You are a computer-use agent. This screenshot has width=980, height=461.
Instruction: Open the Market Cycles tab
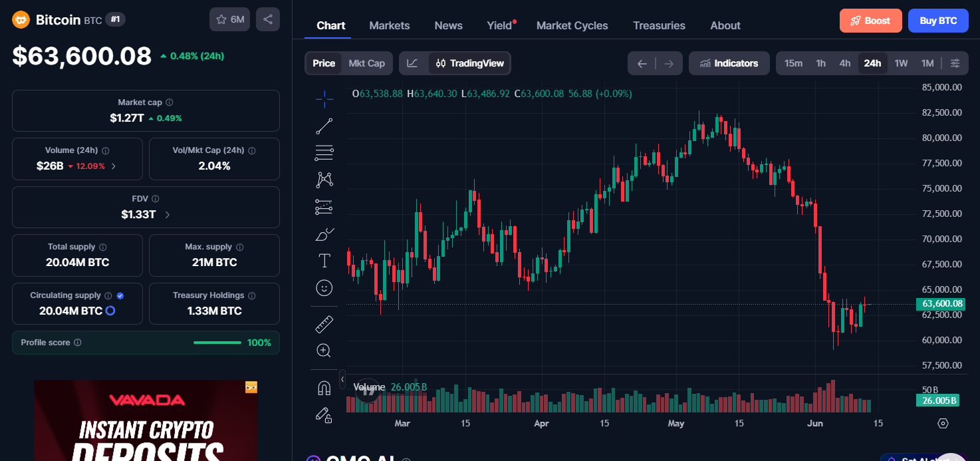[572, 25]
